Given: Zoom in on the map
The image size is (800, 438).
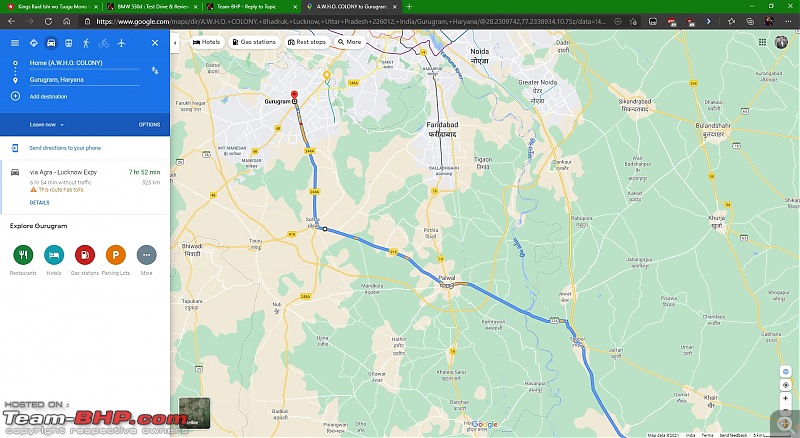Looking at the screenshot, I should click(x=786, y=399).
